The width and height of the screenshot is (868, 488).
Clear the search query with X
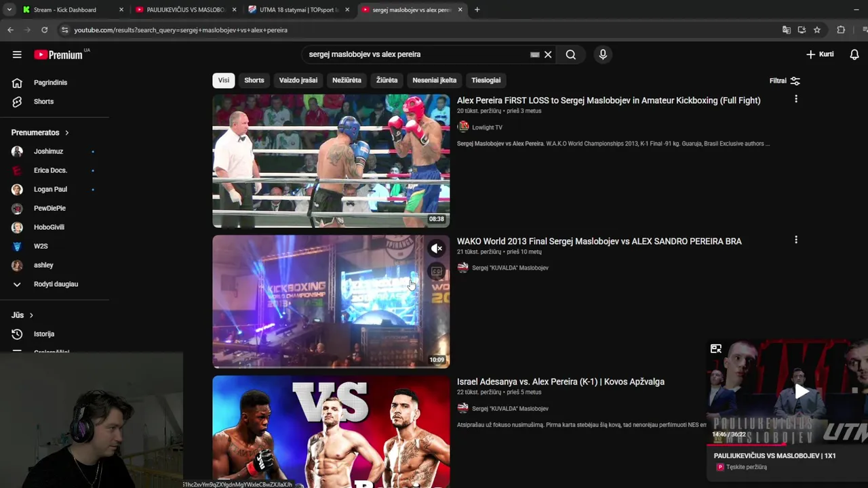pos(548,54)
